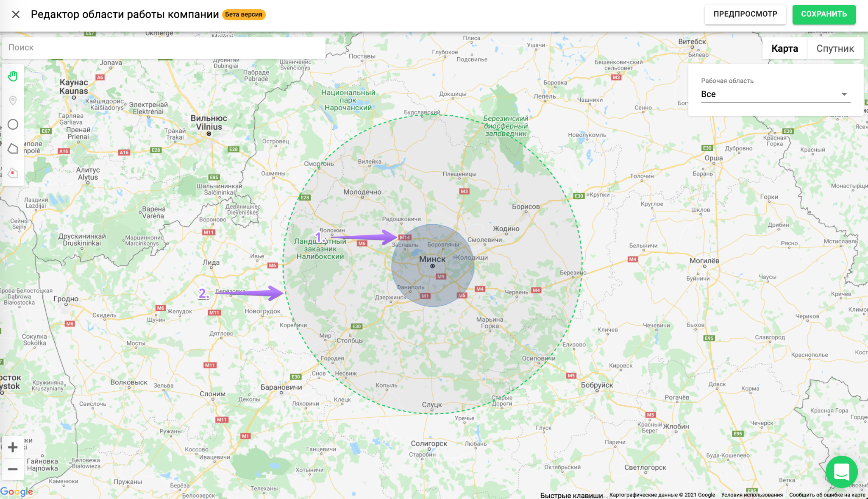Open Сообщить об ошибке на карте link

(x=827, y=495)
